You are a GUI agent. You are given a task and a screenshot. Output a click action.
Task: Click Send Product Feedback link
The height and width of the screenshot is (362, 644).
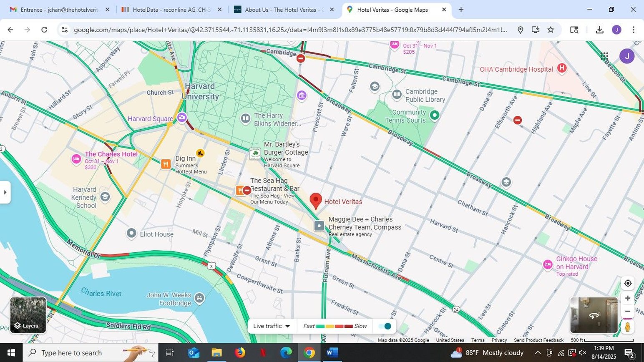click(538, 340)
